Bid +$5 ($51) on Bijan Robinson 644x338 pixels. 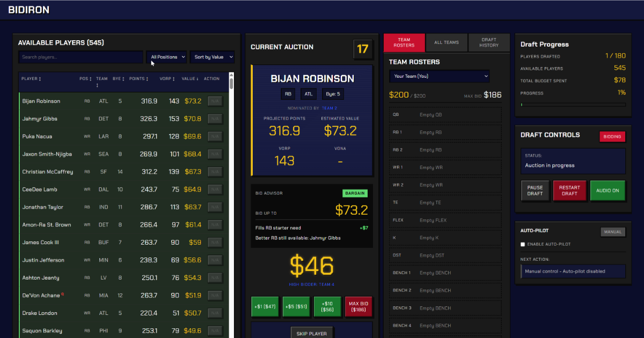[297, 306]
